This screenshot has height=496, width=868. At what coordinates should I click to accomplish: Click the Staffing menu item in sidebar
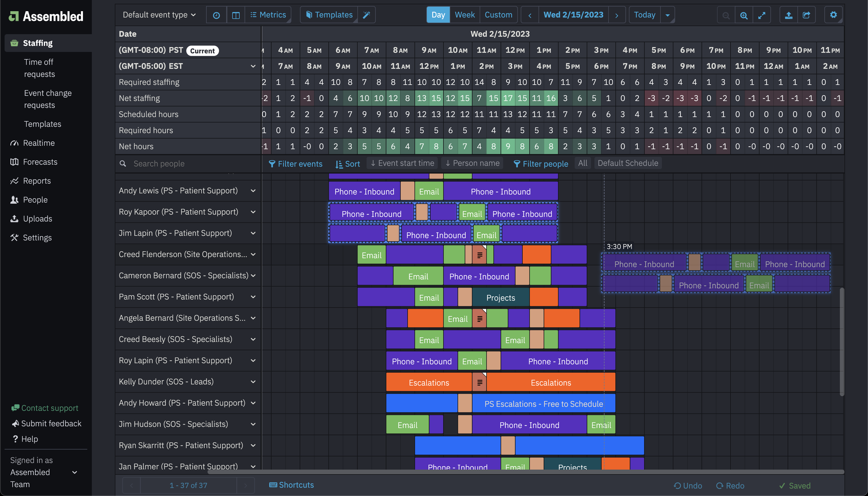[37, 42]
